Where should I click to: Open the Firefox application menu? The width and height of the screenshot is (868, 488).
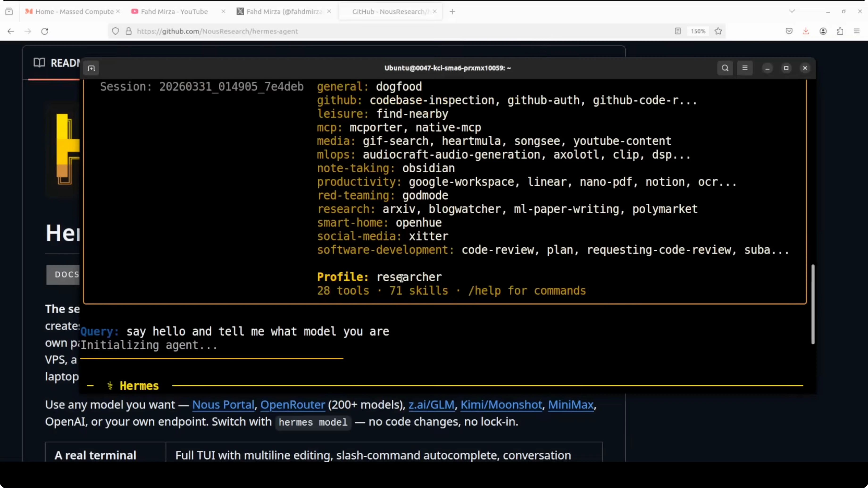pos(856,31)
